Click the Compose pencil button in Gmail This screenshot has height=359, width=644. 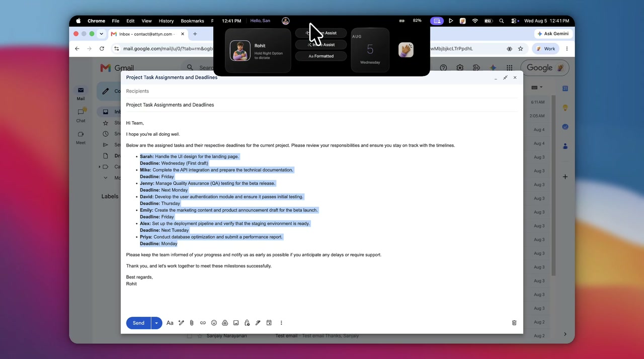point(109,91)
